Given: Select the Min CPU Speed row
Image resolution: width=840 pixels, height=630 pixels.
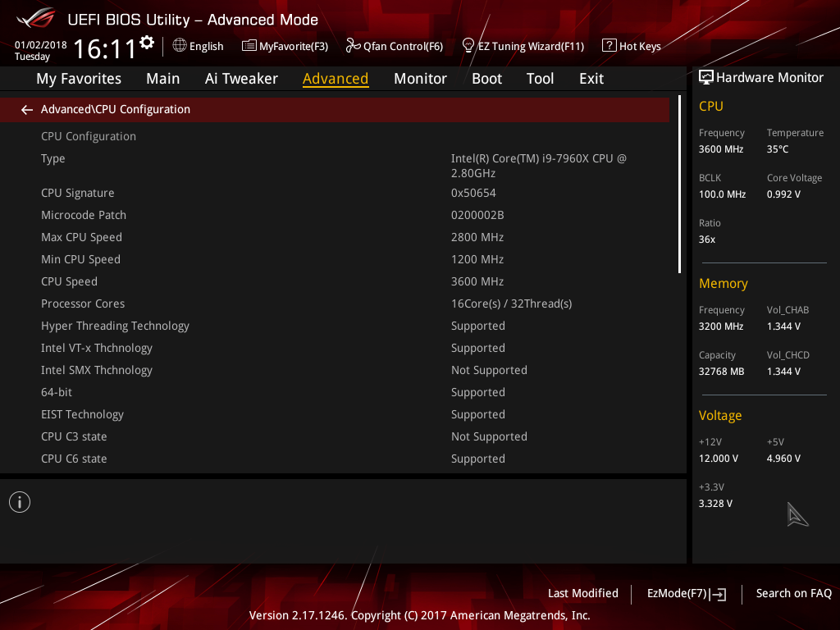Looking at the screenshot, I should point(335,259).
